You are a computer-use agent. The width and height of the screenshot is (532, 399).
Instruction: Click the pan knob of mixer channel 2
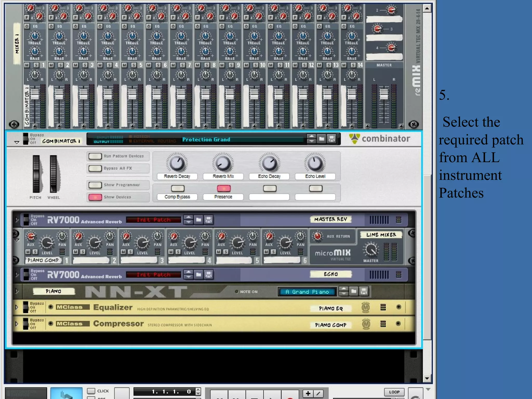59,75
